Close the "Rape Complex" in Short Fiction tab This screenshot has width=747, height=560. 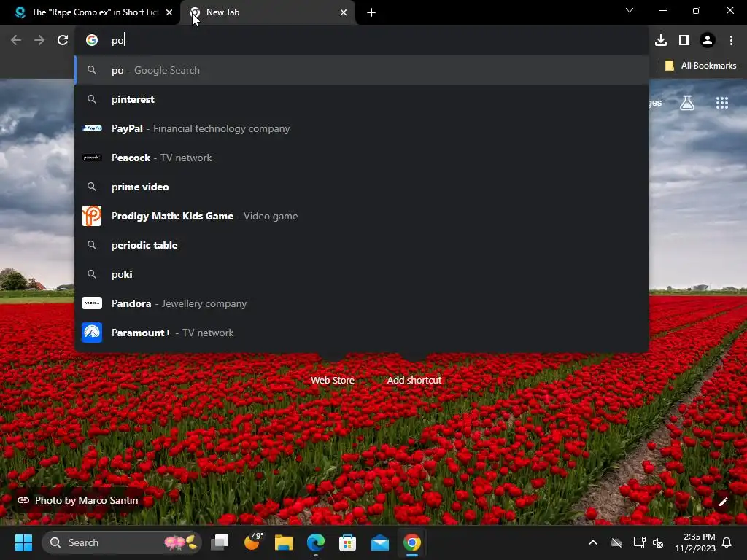(169, 12)
